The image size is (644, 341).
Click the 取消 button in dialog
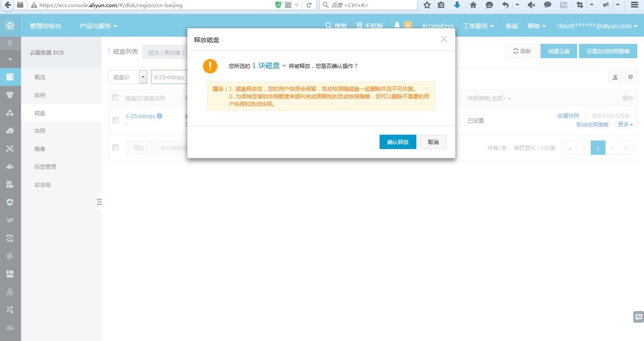pyautogui.click(x=433, y=142)
